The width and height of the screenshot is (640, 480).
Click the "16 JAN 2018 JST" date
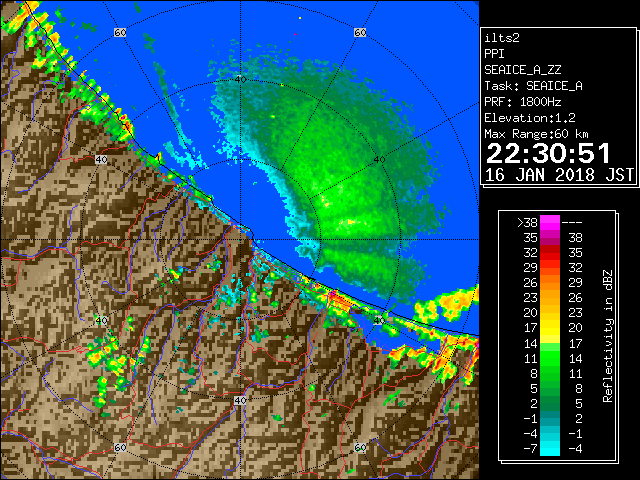tap(559, 175)
